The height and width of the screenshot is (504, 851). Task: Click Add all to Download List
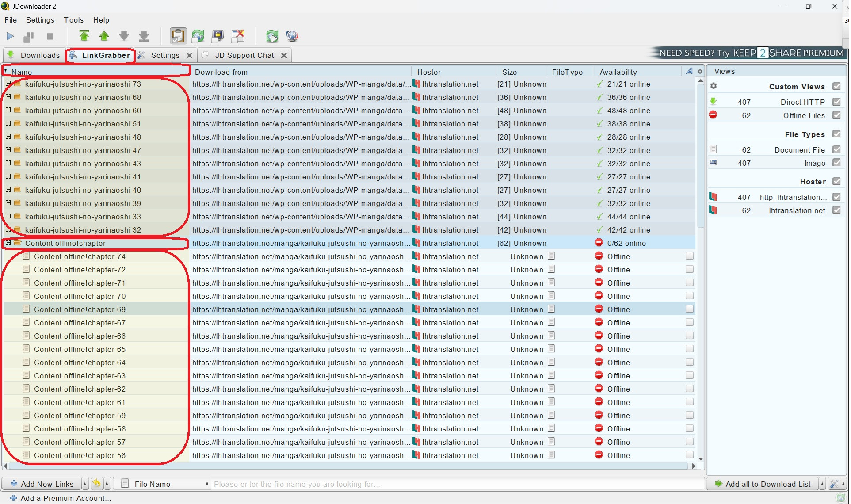click(763, 484)
